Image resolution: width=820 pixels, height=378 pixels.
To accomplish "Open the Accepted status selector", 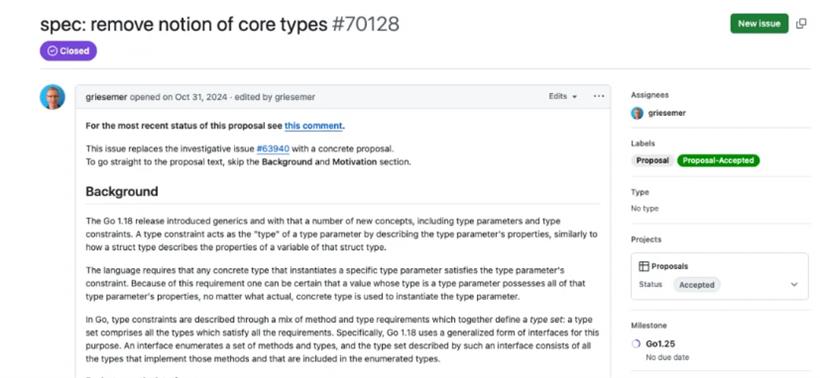I will [697, 285].
